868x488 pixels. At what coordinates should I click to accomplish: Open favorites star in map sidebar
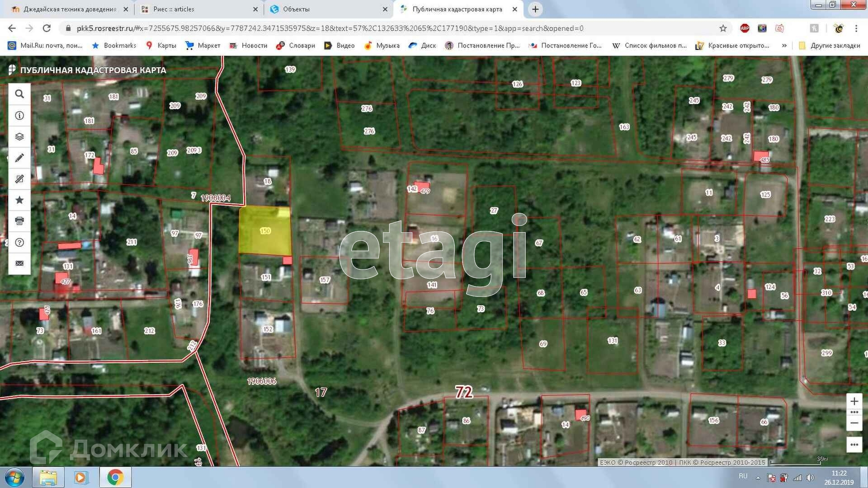(19, 200)
